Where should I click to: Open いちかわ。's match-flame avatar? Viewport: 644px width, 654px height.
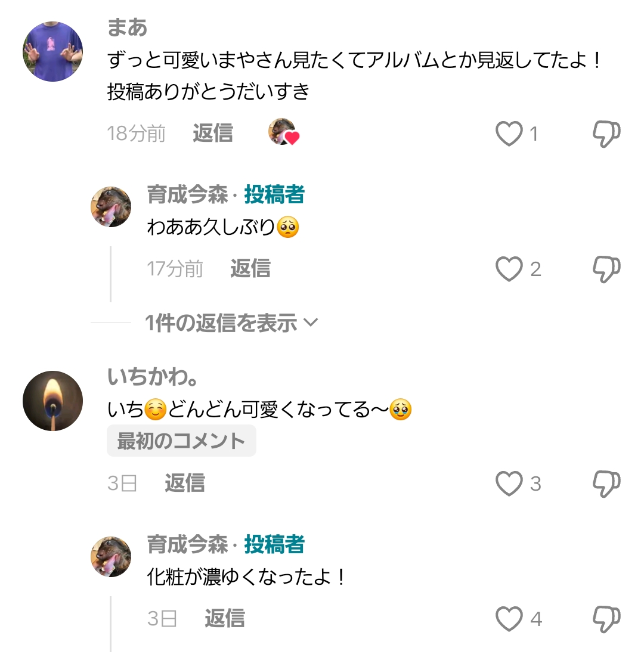click(52, 401)
